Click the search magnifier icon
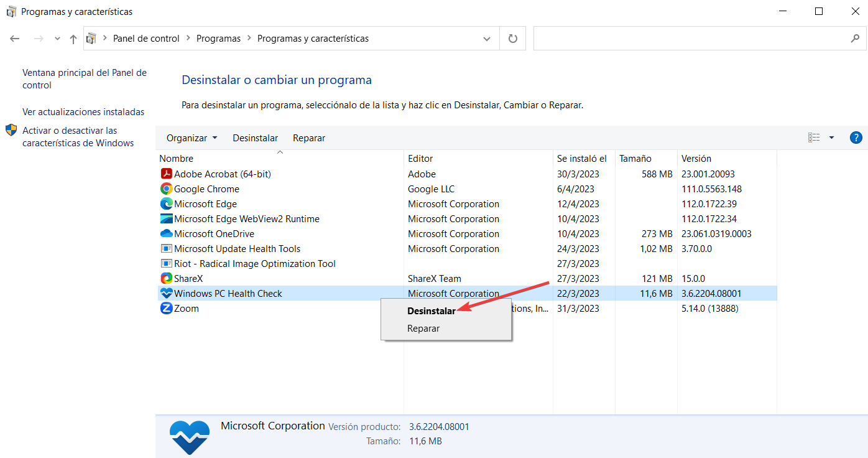 point(855,39)
